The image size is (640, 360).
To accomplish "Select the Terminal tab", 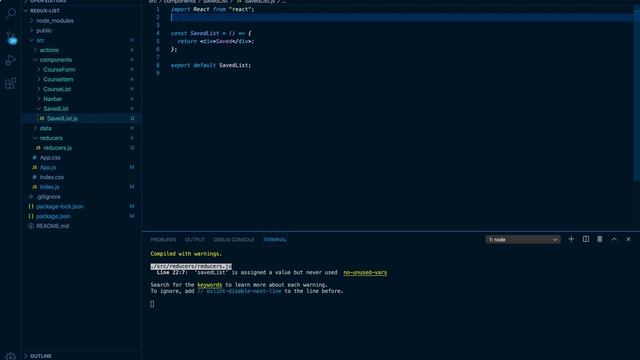I will 275,240.
